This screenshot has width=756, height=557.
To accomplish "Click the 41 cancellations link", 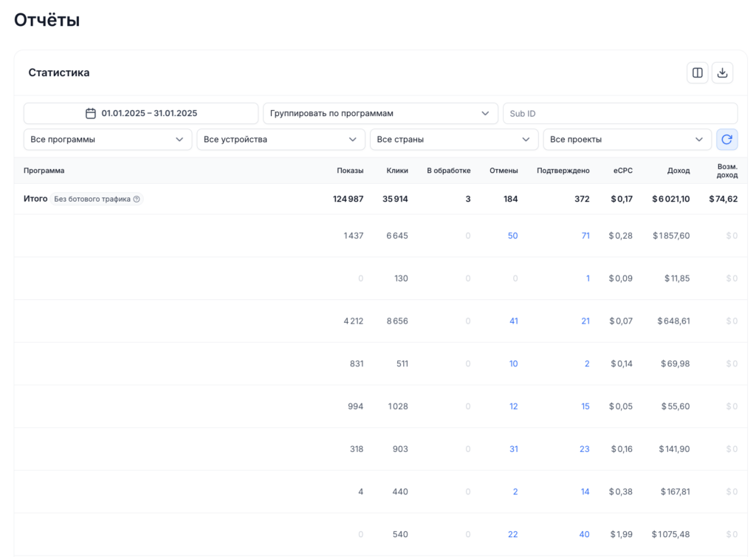I will (x=513, y=321).
